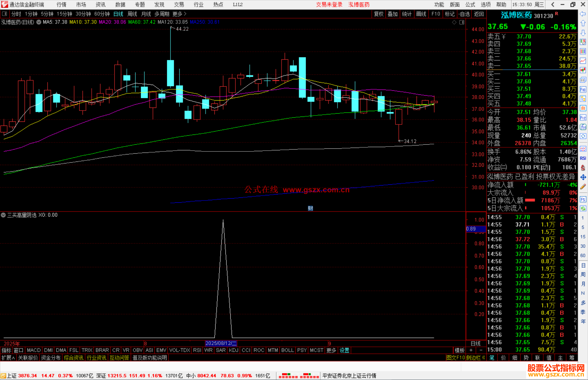The width and height of the screenshot is (588, 380).
Task: Open the 行情 menu
Action: [x=62, y=4]
